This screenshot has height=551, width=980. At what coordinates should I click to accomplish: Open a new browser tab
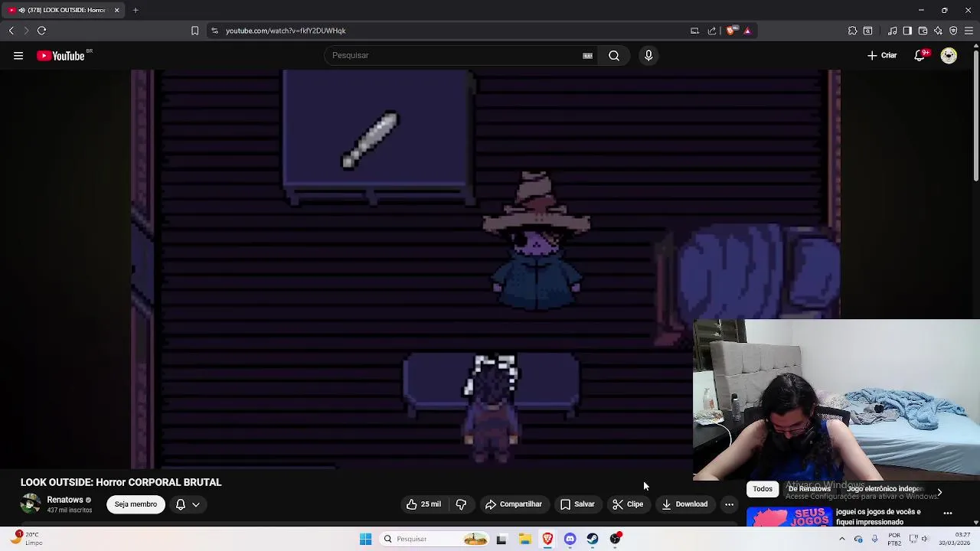[136, 10]
